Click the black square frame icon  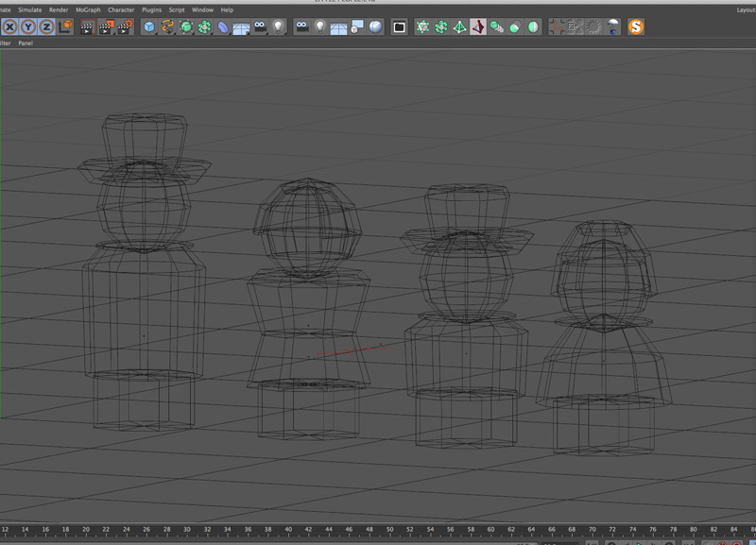point(399,27)
